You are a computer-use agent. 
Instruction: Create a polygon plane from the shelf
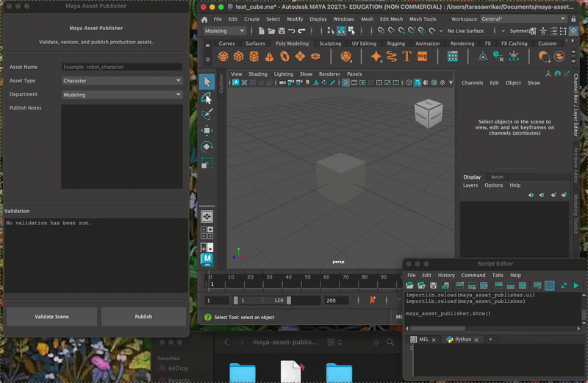tap(300, 57)
